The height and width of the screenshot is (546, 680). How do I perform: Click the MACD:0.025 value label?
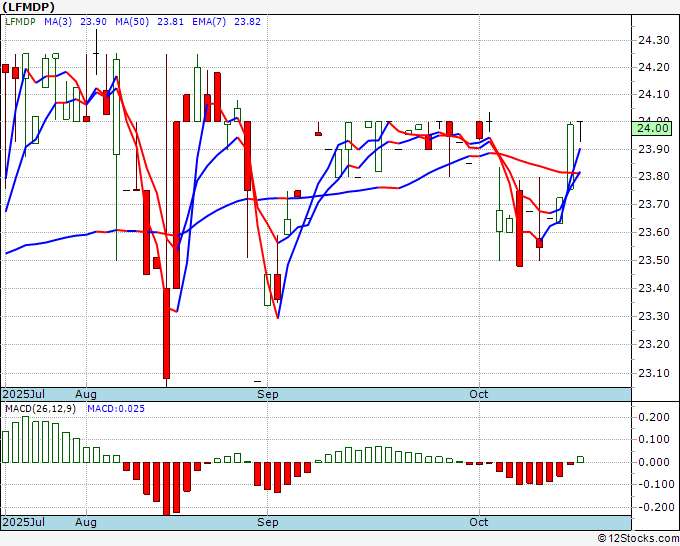(116, 409)
